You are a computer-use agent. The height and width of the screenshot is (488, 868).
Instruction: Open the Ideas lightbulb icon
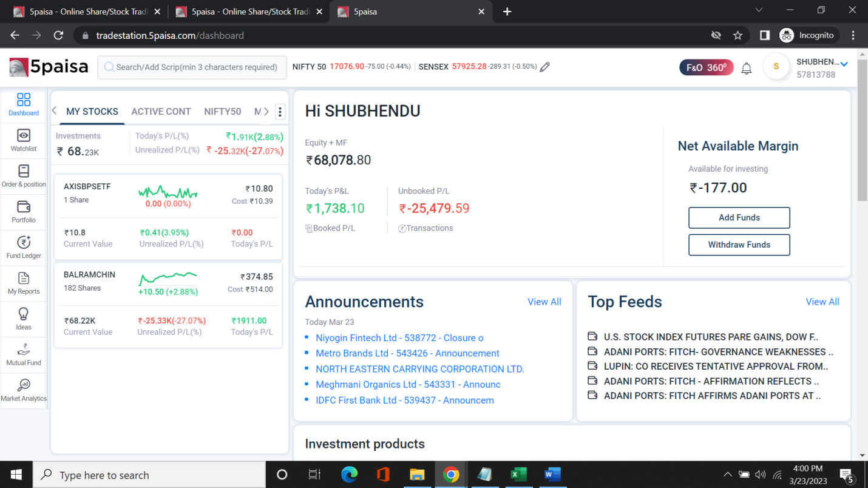[x=24, y=314]
